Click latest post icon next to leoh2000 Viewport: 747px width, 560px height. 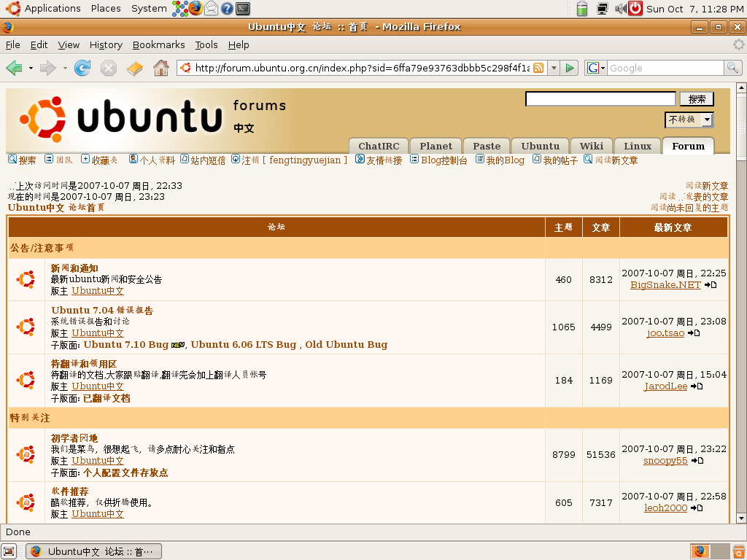coord(697,508)
